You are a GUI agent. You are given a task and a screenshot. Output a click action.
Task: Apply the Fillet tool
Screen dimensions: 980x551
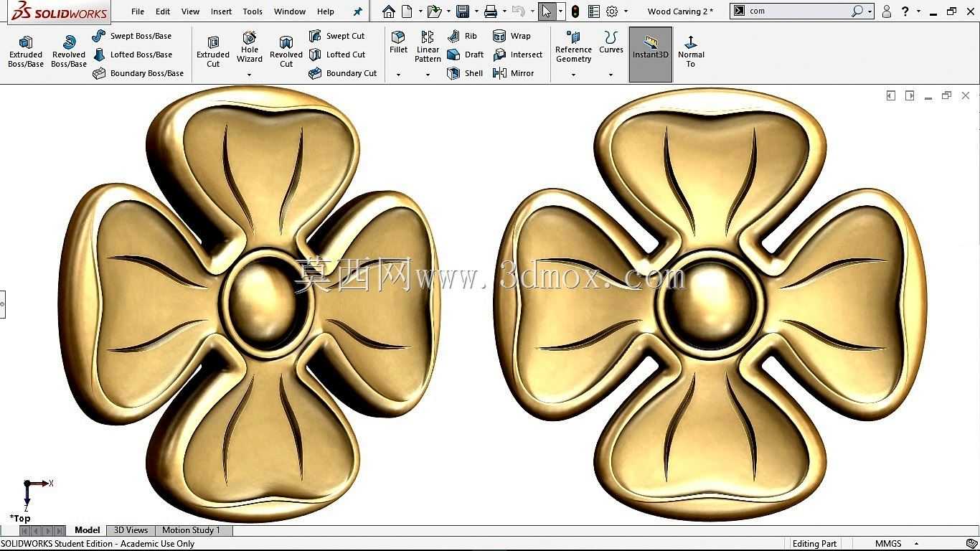coord(398,43)
